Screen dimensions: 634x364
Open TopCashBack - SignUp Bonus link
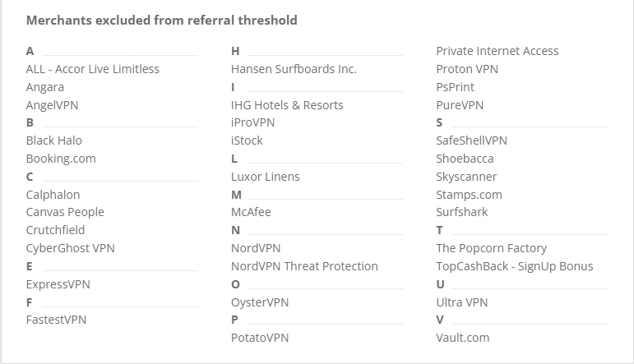click(514, 266)
